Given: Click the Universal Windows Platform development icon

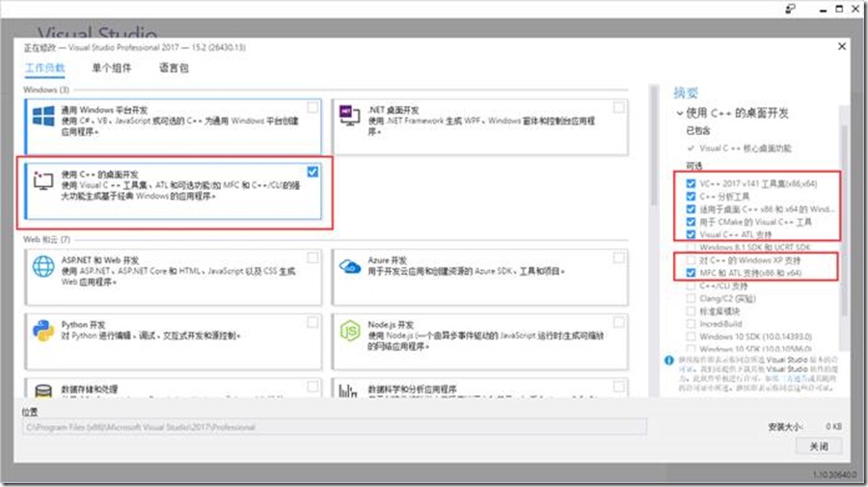Looking at the screenshot, I should (43, 117).
